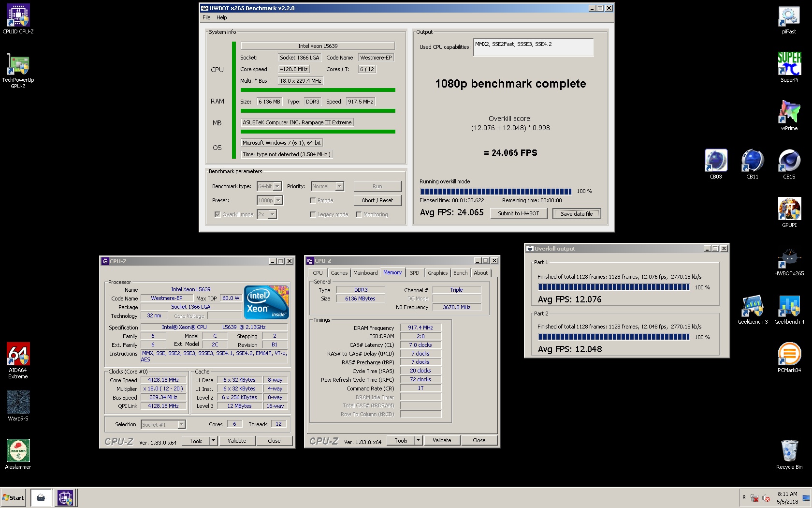Click the Save data file button

[x=577, y=213]
